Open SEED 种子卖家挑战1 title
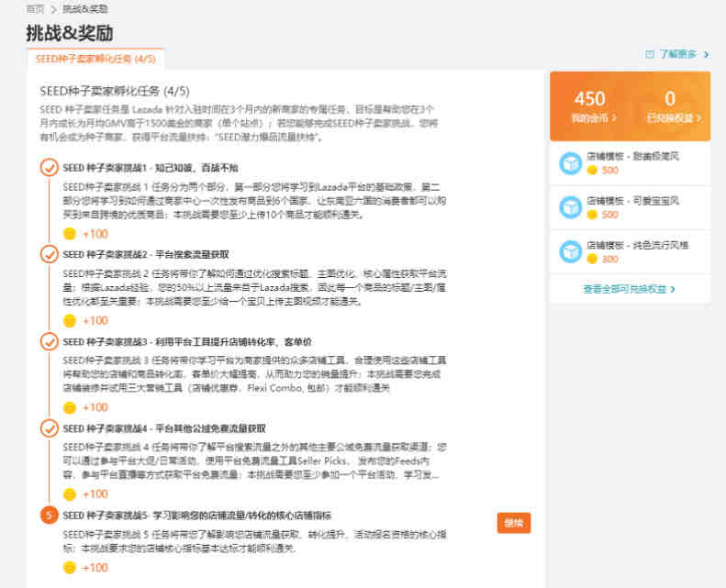726x588 pixels. pyautogui.click(x=151, y=168)
